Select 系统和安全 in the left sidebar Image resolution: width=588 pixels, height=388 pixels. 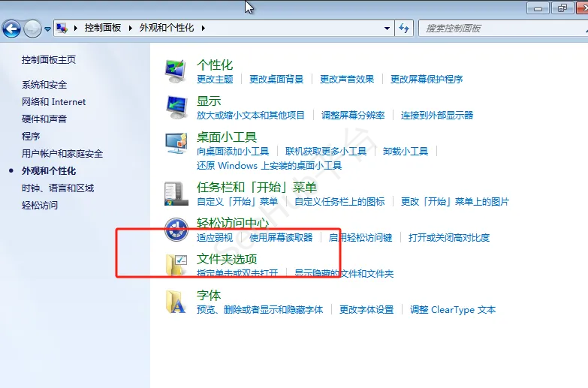[x=44, y=85]
